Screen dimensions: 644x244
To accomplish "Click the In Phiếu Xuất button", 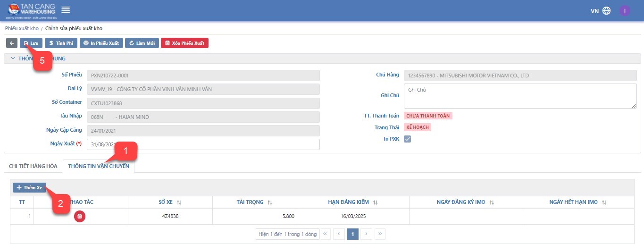I will pos(101,43).
